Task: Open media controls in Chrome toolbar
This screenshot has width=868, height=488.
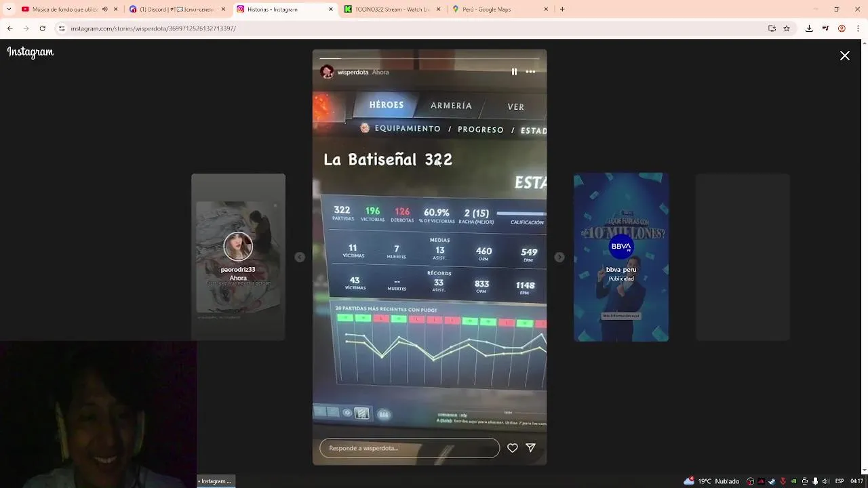Action: 825,28
